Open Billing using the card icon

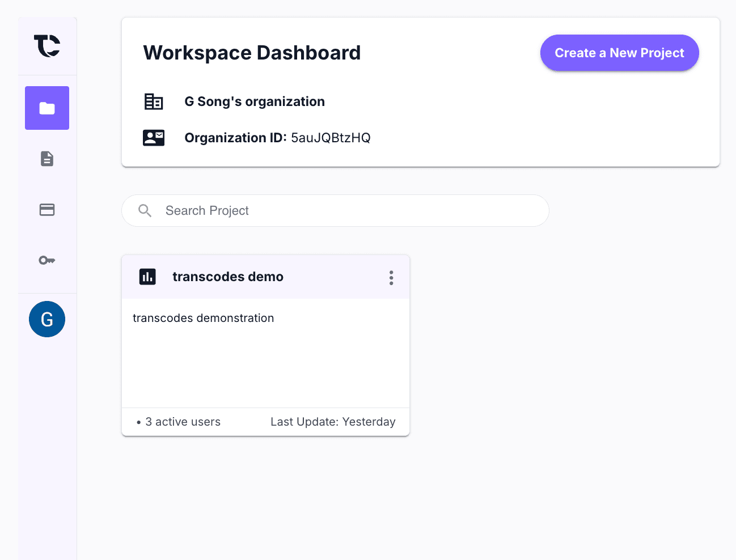[47, 210]
